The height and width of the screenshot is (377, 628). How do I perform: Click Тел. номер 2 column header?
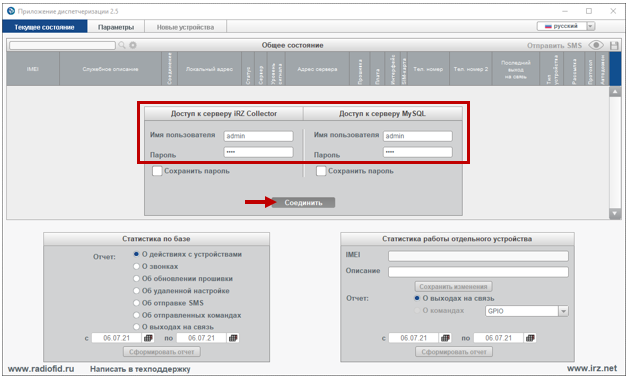coord(471,69)
